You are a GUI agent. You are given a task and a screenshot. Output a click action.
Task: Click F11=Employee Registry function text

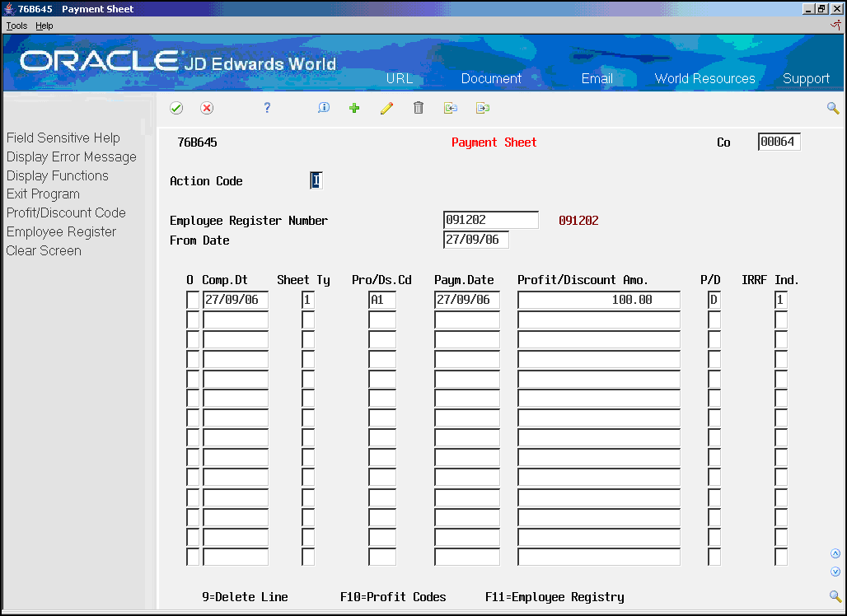(x=555, y=597)
